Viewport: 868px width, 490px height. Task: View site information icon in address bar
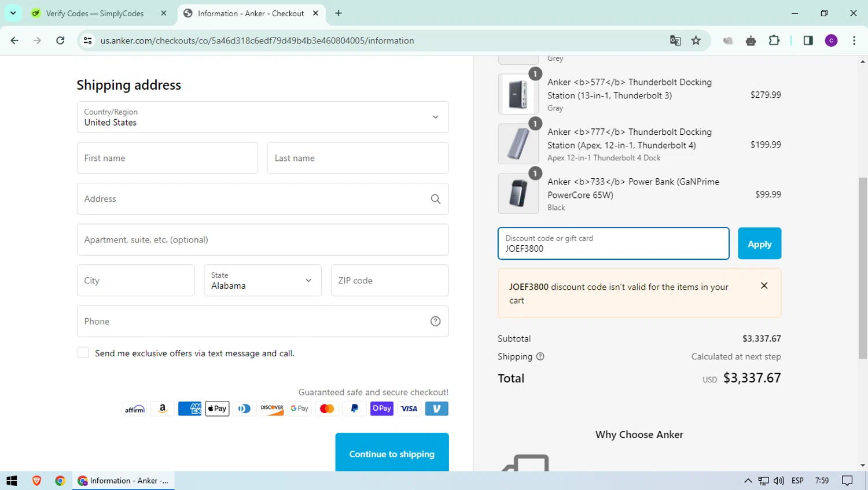88,40
